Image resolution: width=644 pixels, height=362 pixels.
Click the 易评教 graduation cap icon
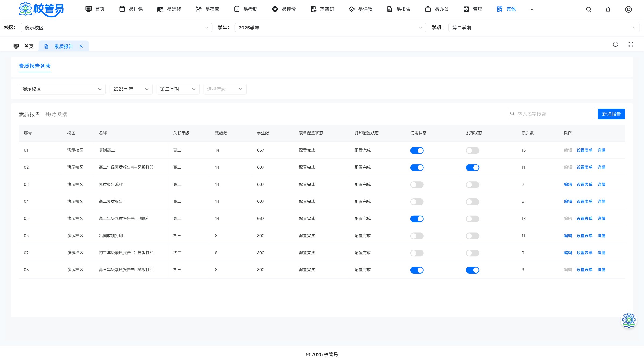point(352,9)
